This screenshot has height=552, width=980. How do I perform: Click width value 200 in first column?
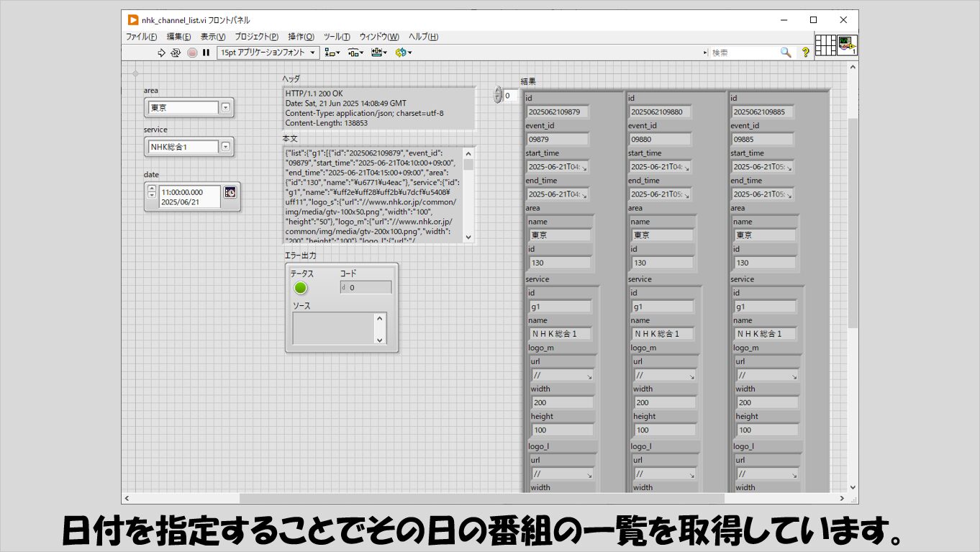[x=563, y=402]
